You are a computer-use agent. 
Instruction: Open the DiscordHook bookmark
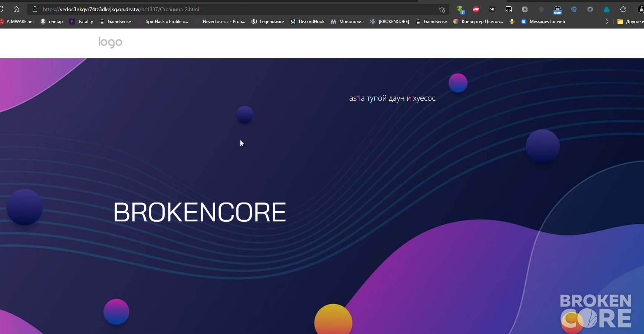[307, 22]
